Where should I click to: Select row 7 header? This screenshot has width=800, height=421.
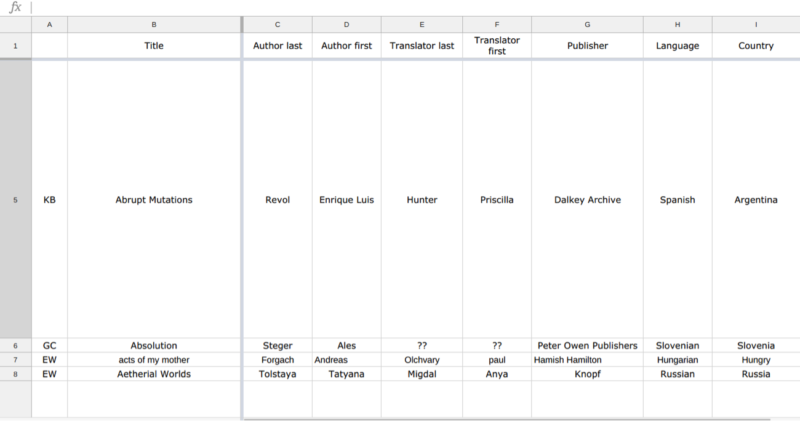(x=15, y=360)
